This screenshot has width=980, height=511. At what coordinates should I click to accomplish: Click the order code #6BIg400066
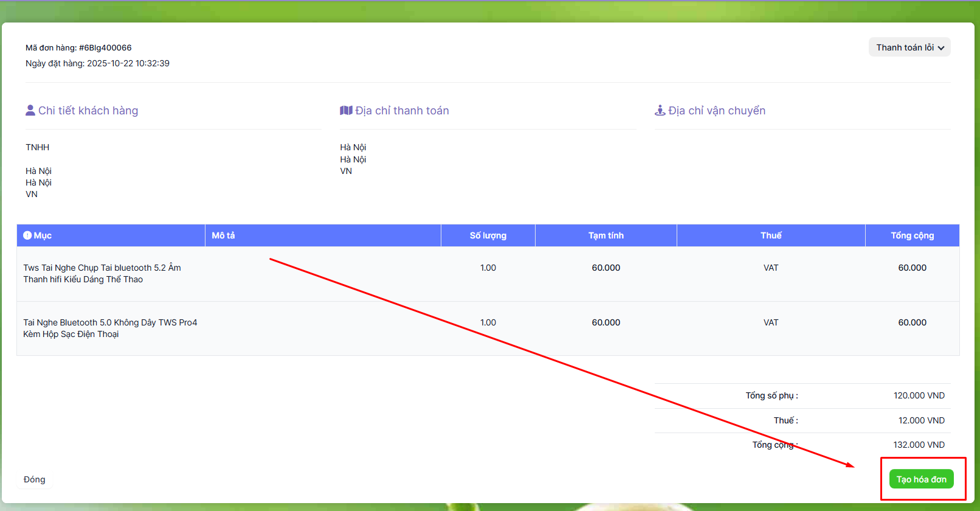[105, 47]
